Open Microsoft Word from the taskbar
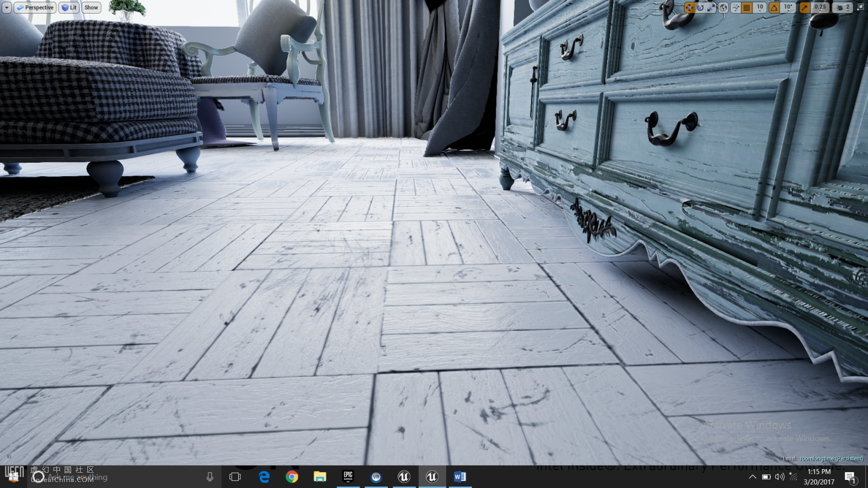The image size is (868, 488). pyautogui.click(x=460, y=477)
